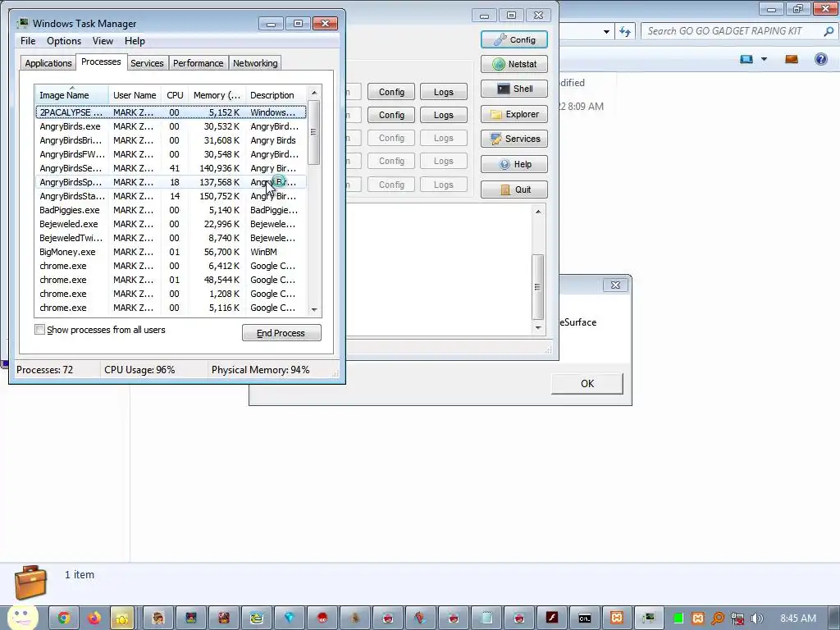Enable Show processes from all users

tap(39, 330)
